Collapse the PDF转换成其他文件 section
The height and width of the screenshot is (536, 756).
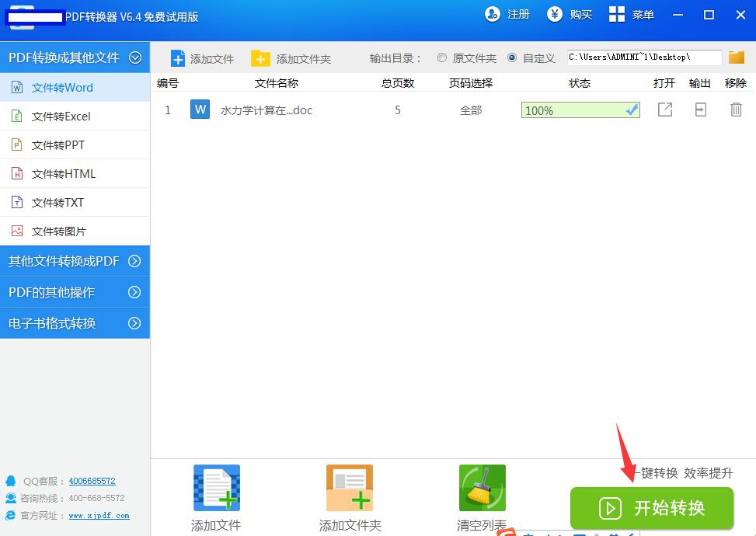(x=135, y=57)
